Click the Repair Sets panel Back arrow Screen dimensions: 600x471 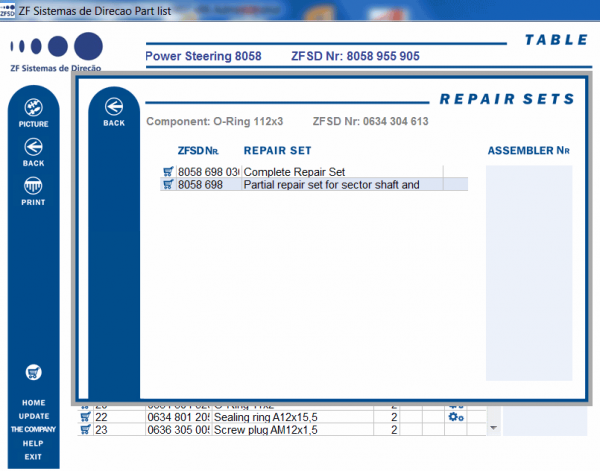click(114, 107)
